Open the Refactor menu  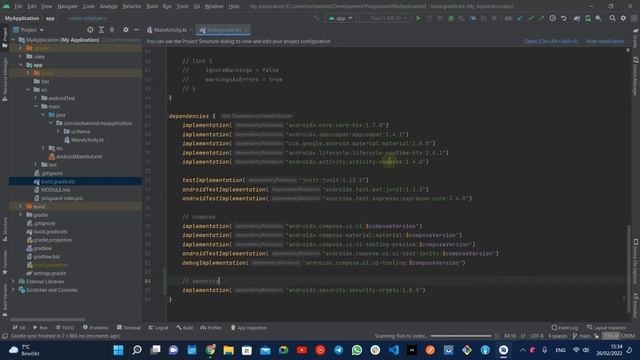(132, 7)
